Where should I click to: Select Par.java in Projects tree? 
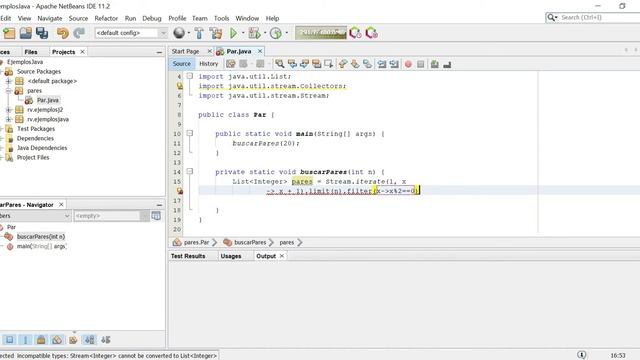click(48, 100)
